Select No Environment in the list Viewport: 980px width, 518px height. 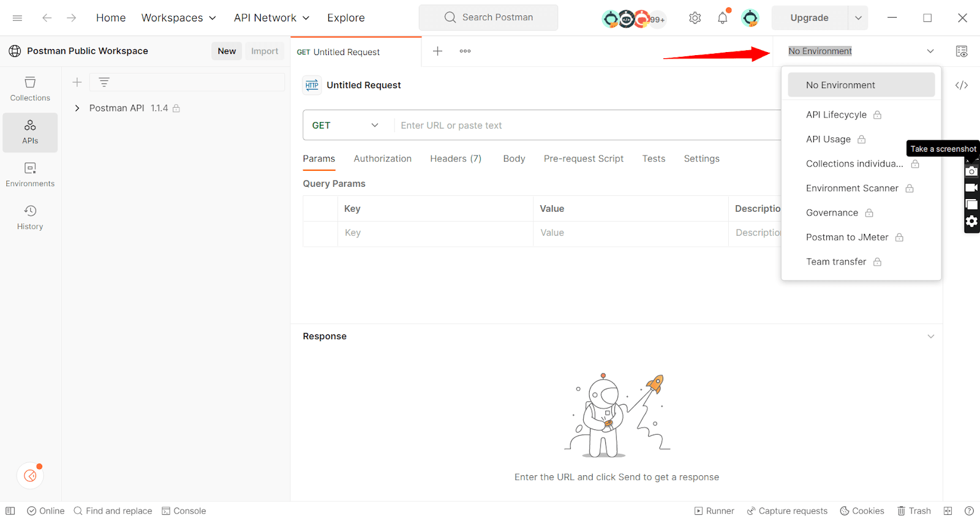coord(861,85)
